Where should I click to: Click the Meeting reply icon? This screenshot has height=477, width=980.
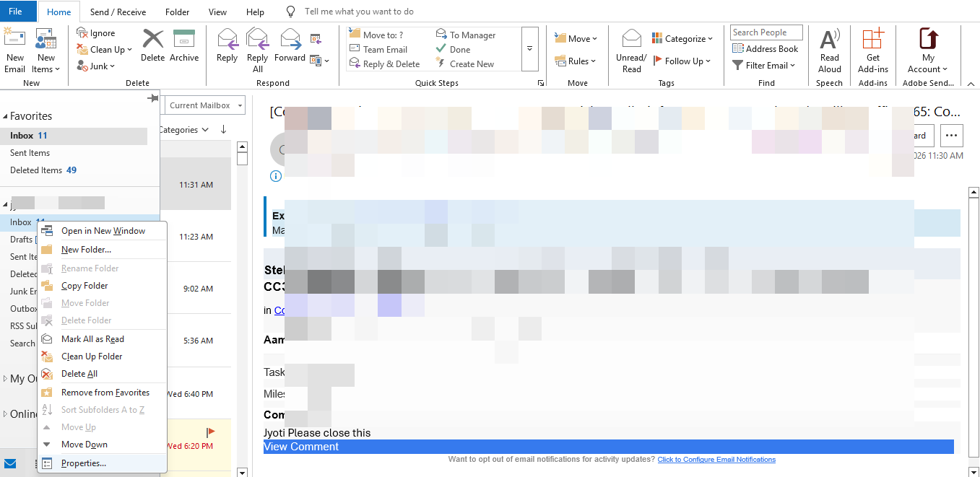coord(316,38)
